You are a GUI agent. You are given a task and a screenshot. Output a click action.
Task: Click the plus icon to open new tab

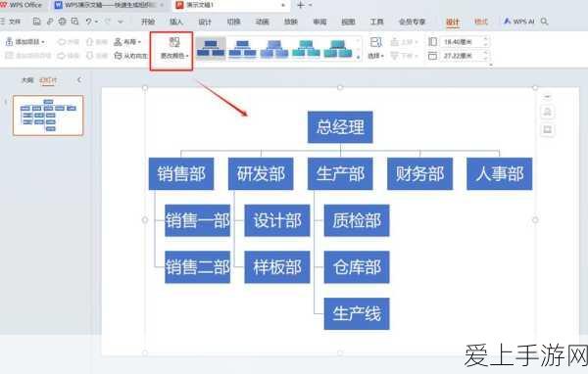coord(301,5)
